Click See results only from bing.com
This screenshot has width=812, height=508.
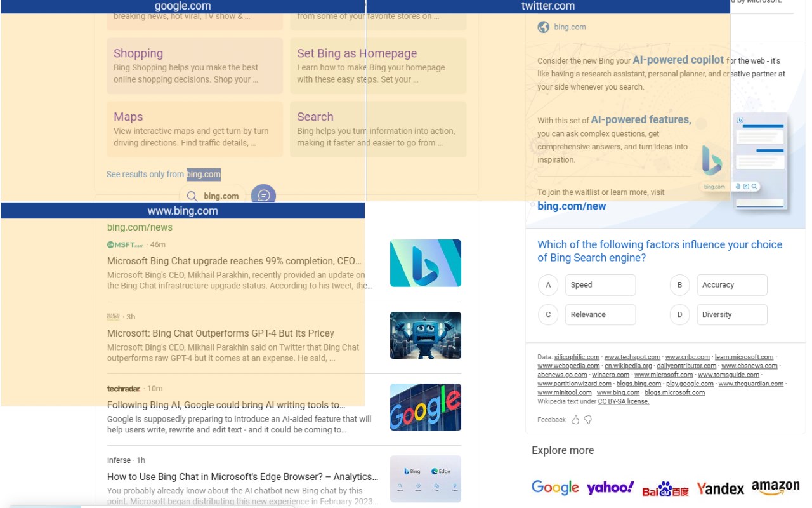(x=164, y=174)
